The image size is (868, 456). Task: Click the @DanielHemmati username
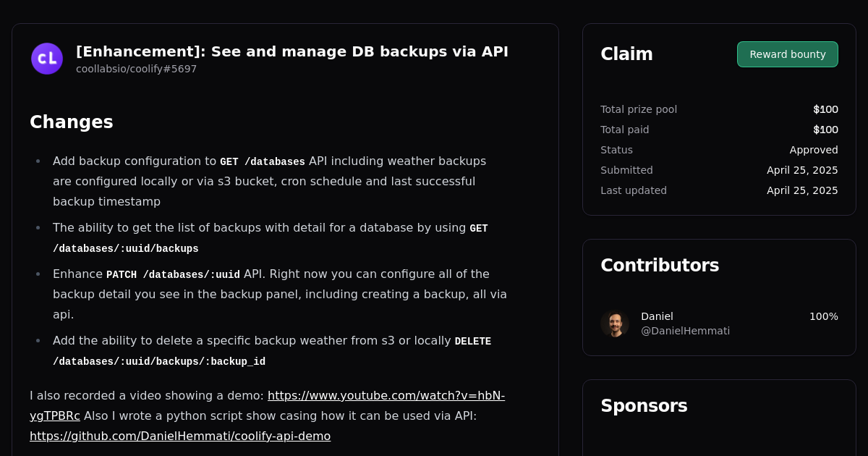coord(685,331)
